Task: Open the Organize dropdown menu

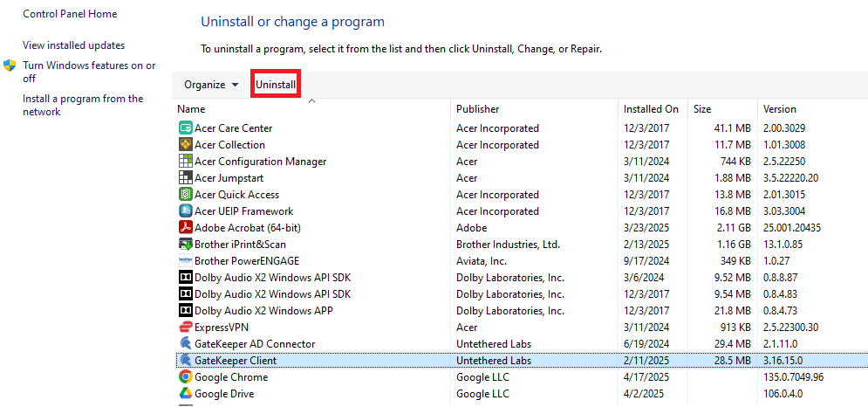Action: click(211, 85)
